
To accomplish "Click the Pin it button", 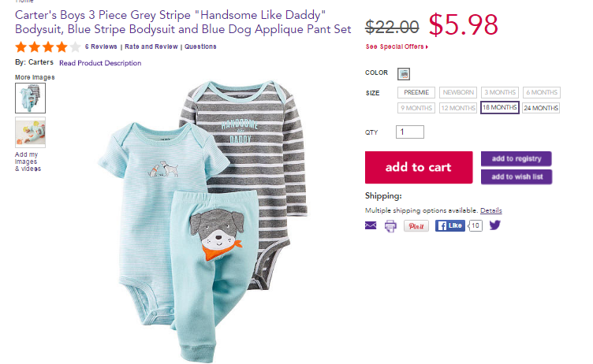I will [x=416, y=226].
